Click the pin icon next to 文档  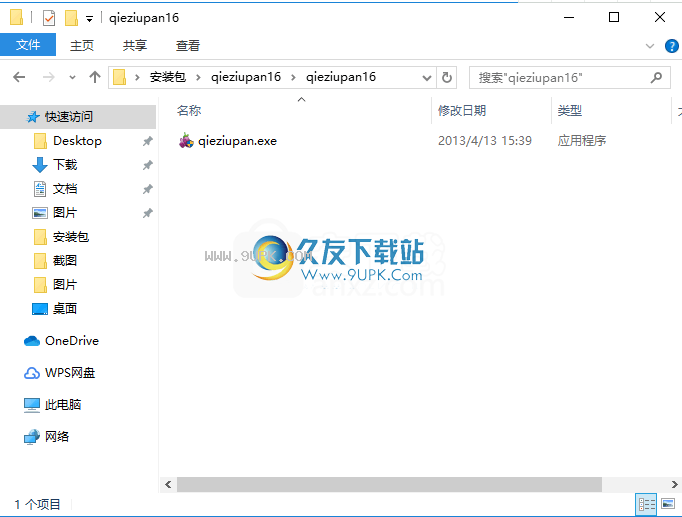coord(148,189)
